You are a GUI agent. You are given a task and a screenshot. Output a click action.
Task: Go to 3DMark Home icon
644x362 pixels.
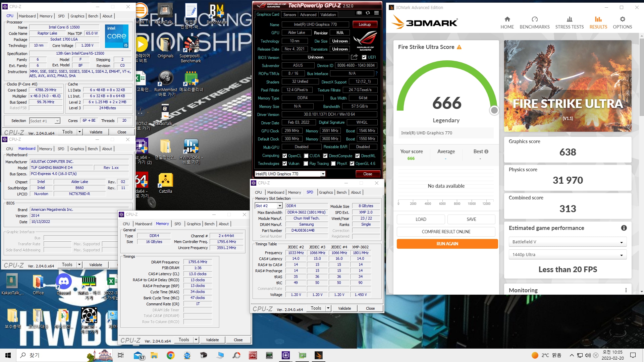(x=507, y=19)
